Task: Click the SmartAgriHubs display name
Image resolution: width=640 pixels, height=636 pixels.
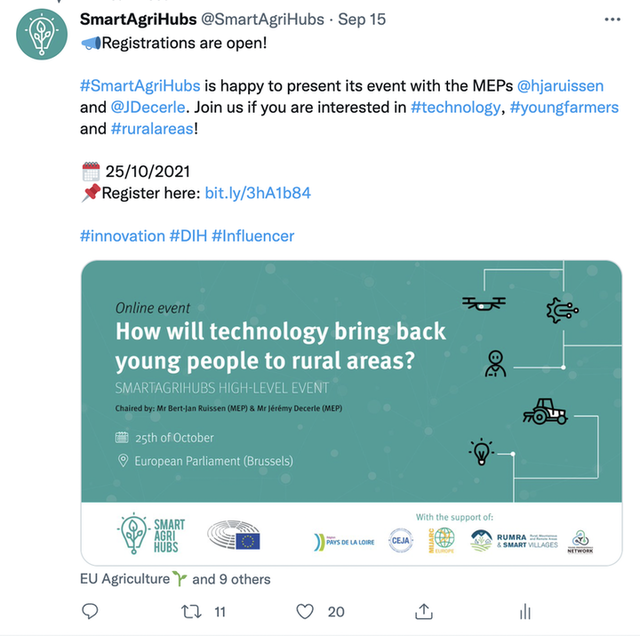Action: pos(138,19)
